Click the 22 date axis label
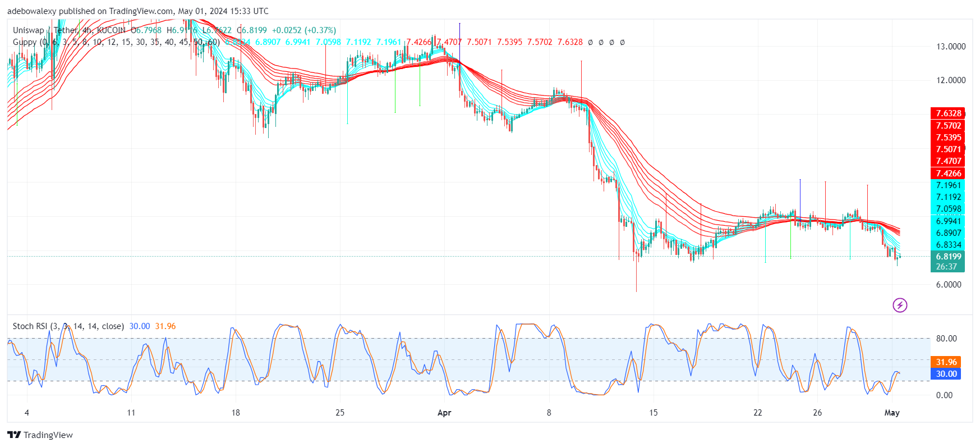The width and height of the screenshot is (980, 447). click(x=758, y=413)
